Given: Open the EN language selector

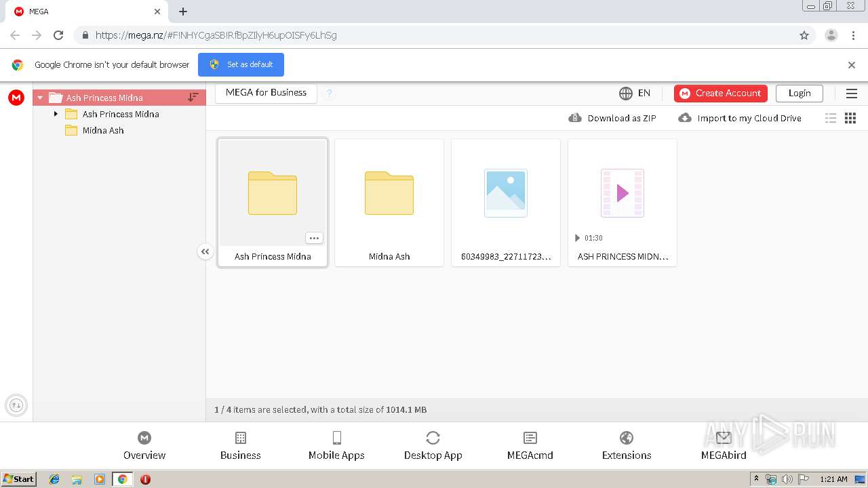Looking at the screenshot, I should point(635,93).
